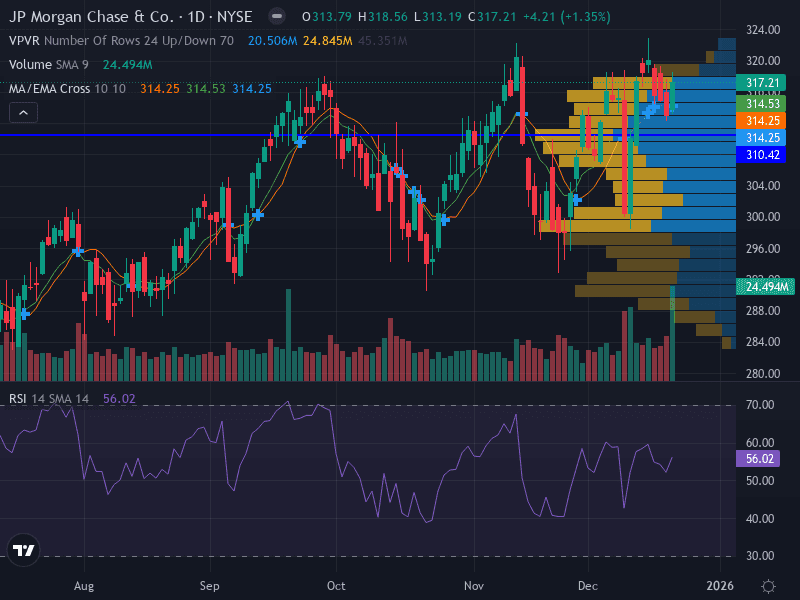Click the 320.00 price axis tick

click(763, 61)
